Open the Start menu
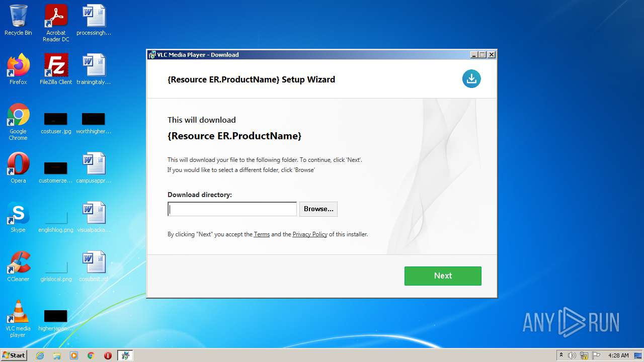Image resolution: width=644 pixels, height=362 pixels. (14, 355)
